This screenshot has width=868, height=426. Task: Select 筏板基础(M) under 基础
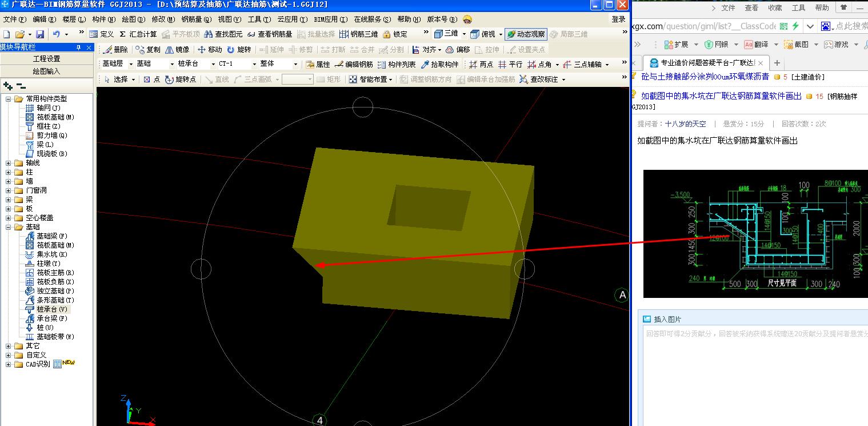click(55, 245)
